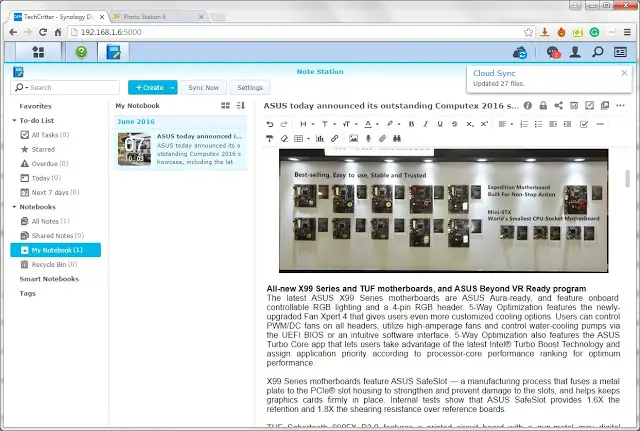The height and width of the screenshot is (431, 640).
Task: Insert horizontal line
Action: tap(600, 124)
